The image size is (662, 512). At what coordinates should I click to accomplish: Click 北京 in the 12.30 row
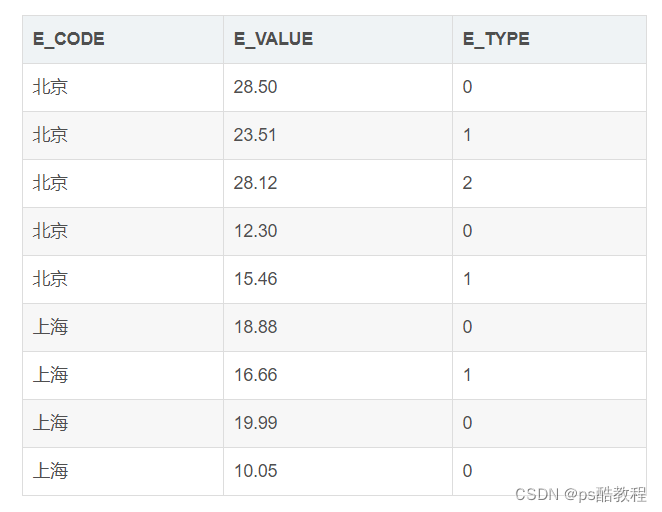(x=50, y=231)
